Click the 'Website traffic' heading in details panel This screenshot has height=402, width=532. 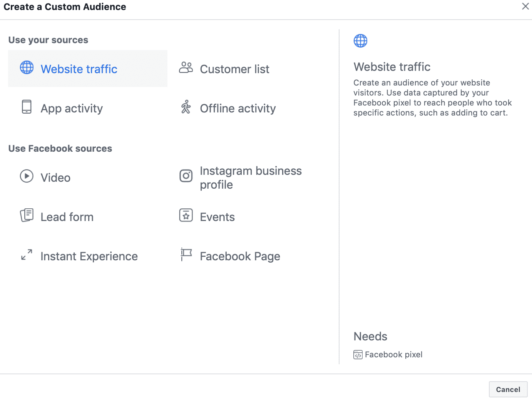(x=392, y=67)
